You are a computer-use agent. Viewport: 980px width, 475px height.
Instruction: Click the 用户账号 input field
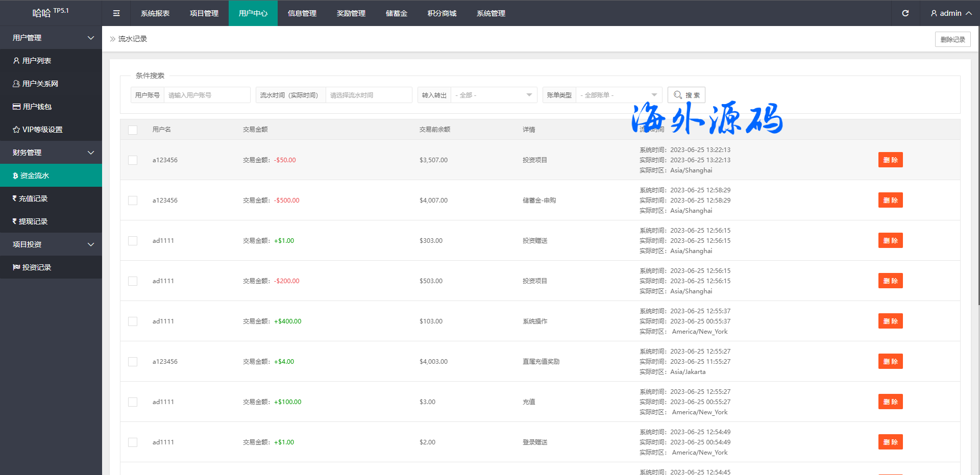pos(207,95)
